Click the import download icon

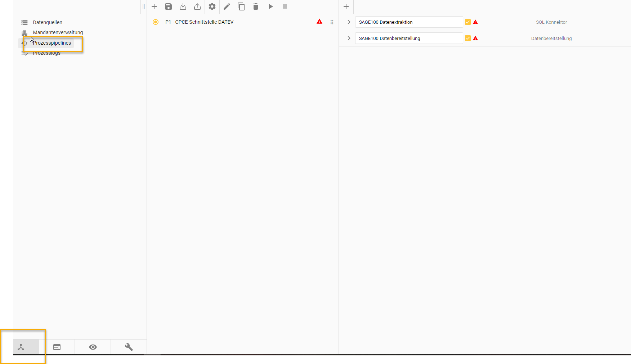(x=183, y=6)
